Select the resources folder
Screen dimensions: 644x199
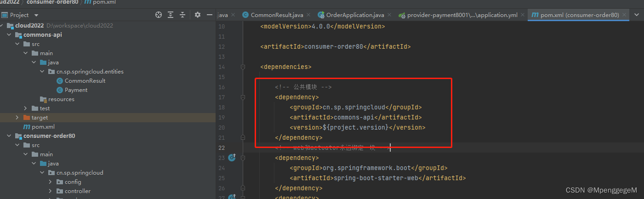pyautogui.click(x=61, y=99)
